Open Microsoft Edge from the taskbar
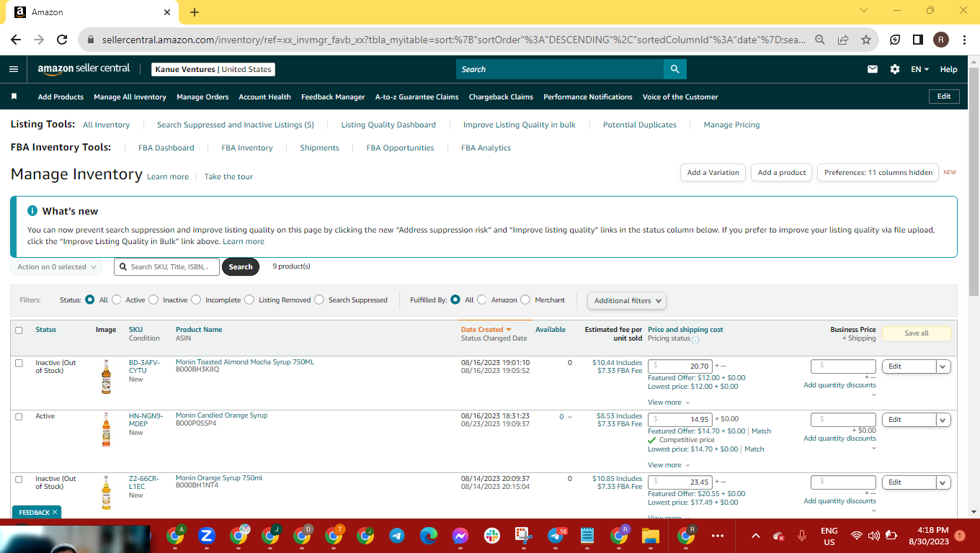 (x=429, y=536)
